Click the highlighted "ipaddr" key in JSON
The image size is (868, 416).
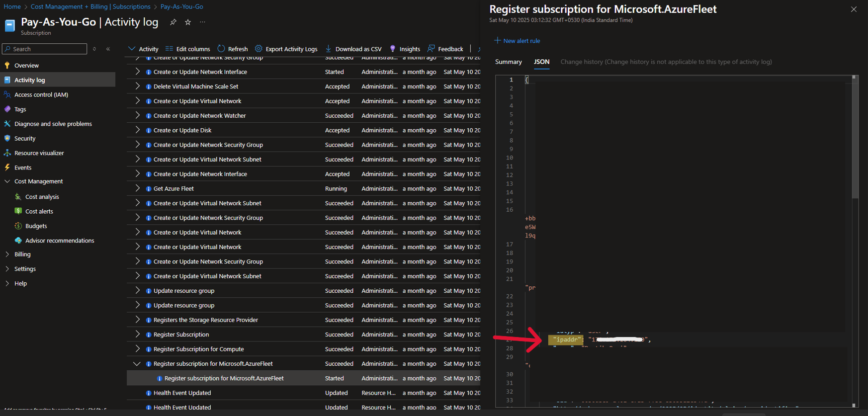[x=567, y=339]
